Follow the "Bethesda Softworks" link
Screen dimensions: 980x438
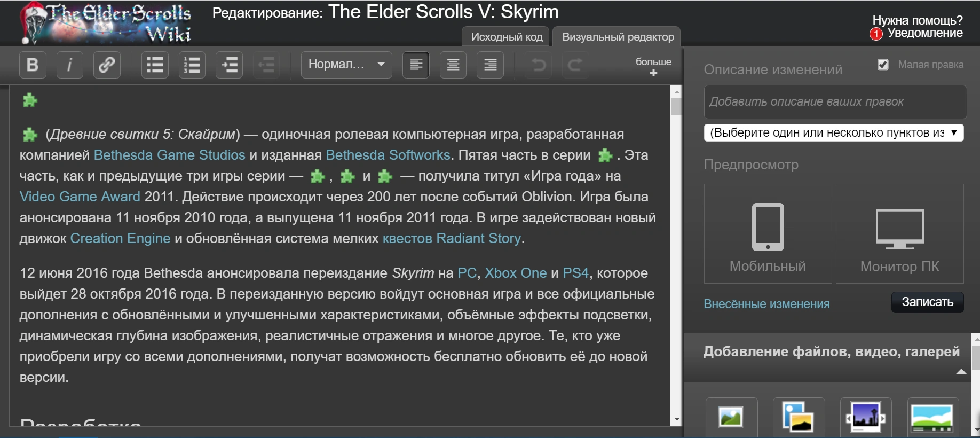point(388,155)
